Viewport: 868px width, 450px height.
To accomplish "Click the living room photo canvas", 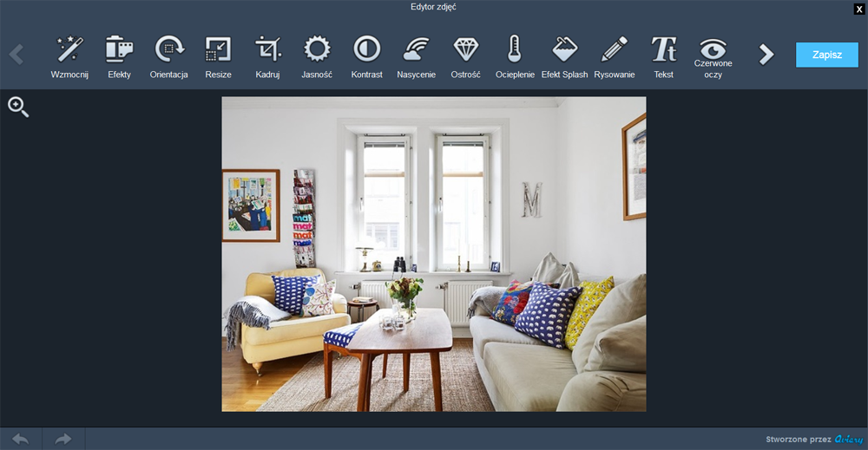I will [x=433, y=253].
